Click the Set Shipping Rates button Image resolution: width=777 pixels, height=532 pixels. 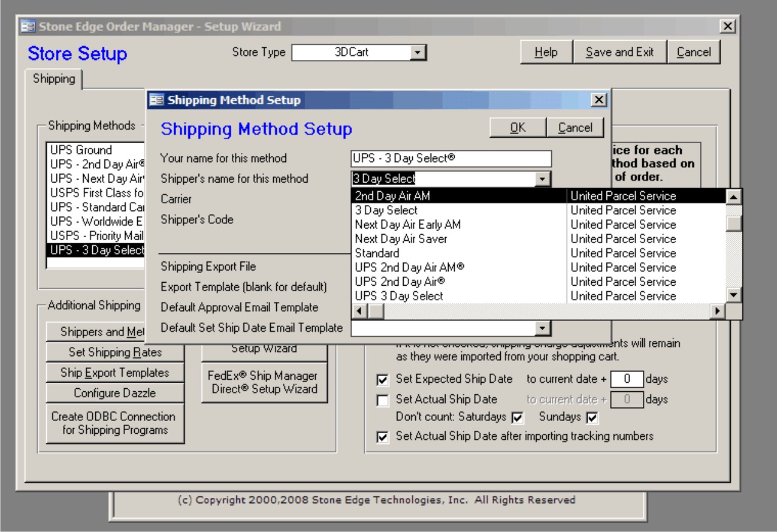point(115,352)
